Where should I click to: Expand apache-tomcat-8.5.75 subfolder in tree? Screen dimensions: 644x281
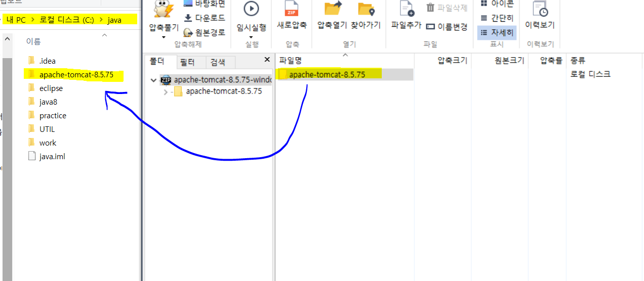(166, 92)
